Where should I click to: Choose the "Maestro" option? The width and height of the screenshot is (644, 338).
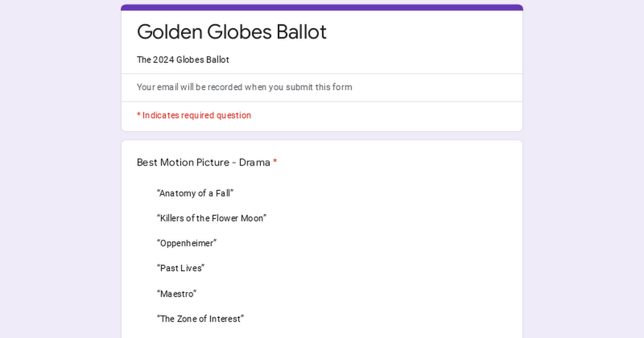(x=177, y=293)
